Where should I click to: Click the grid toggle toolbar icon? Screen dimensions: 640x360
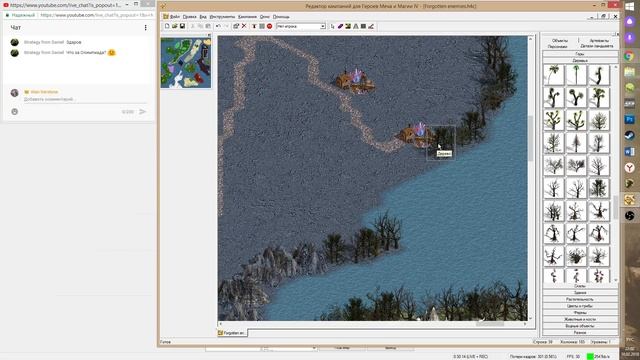tap(262, 26)
